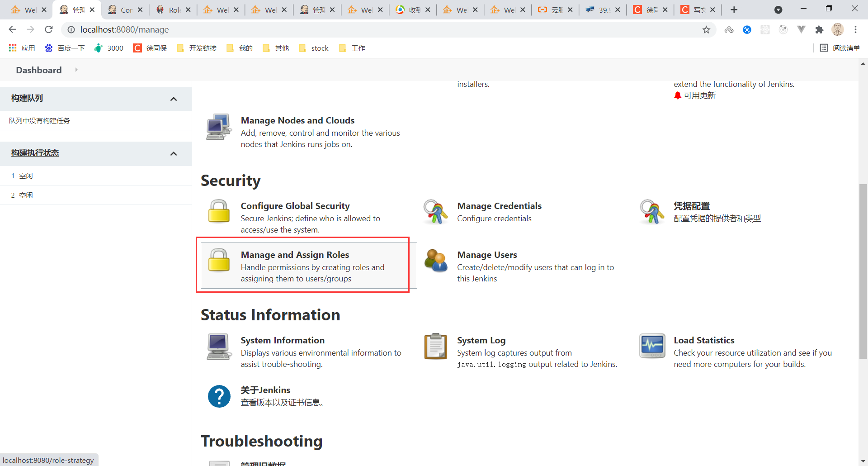Click the 凭据配置 keys icon
Viewport: 868px width, 466px height.
(652, 212)
